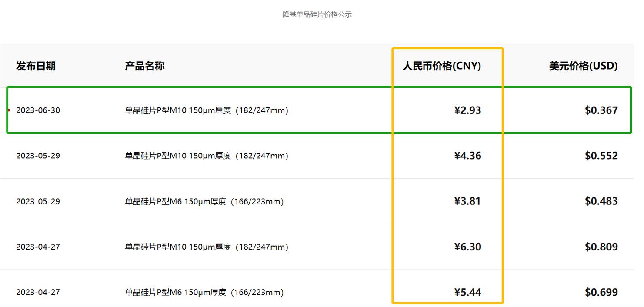Viewport: 644px width, 307px height.
Task: Select the M6 product name priced ¥5.44
Action: pyautogui.click(x=204, y=292)
